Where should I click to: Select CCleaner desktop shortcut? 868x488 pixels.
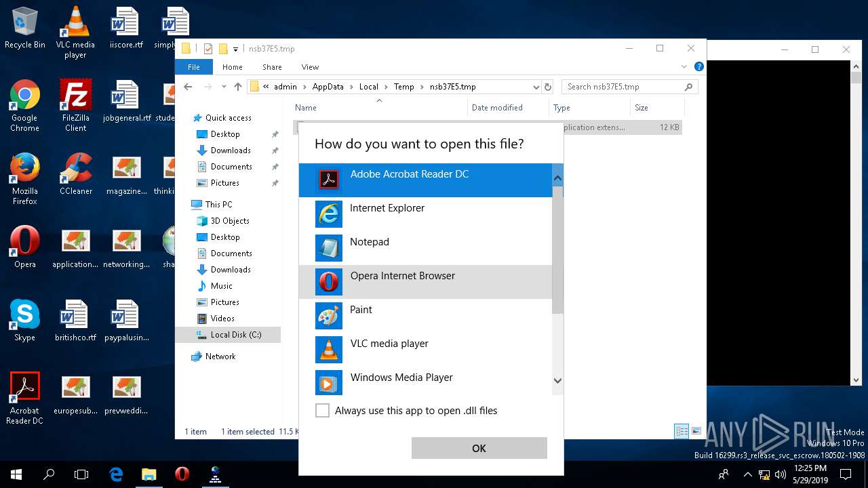click(x=75, y=174)
